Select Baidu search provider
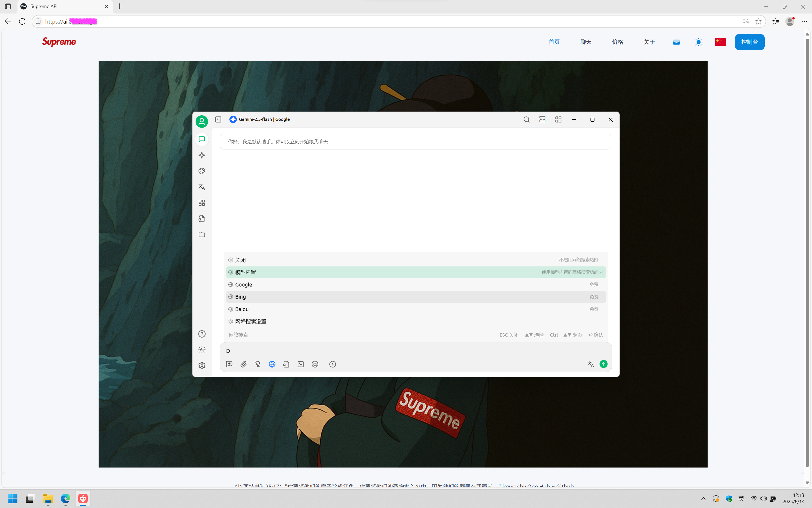812x508 pixels. [x=416, y=309]
